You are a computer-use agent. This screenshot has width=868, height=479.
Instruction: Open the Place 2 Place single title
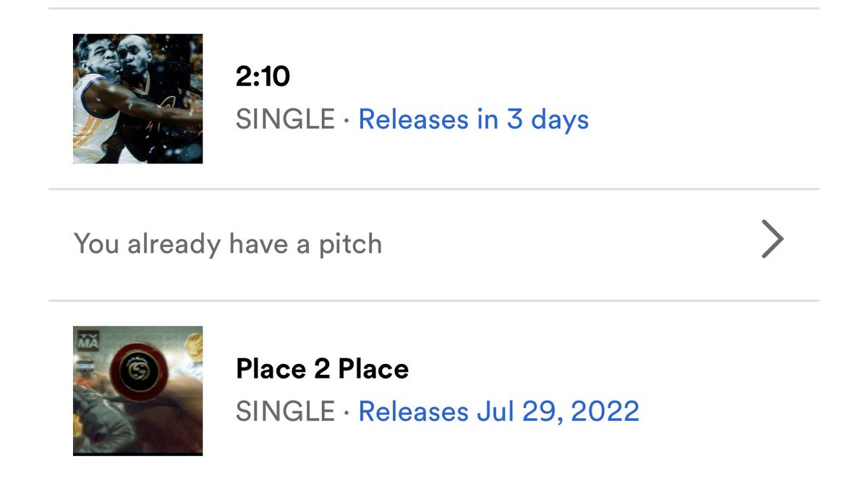click(322, 369)
